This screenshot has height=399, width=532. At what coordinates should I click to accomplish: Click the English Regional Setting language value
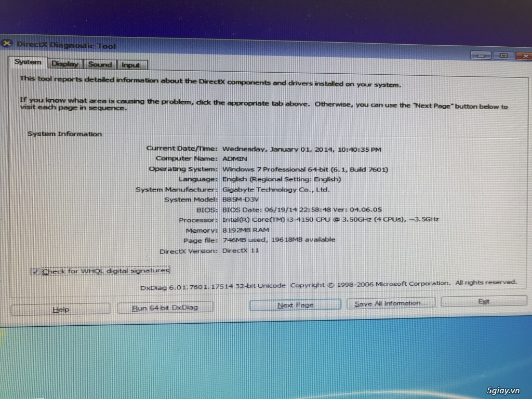(x=282, y=179)
